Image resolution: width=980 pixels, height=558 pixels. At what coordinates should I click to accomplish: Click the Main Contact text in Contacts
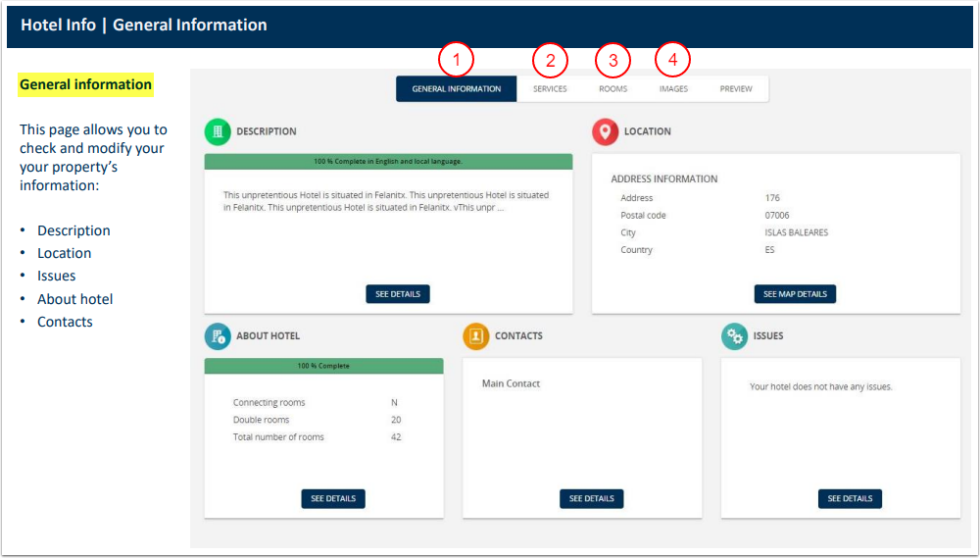511,383
